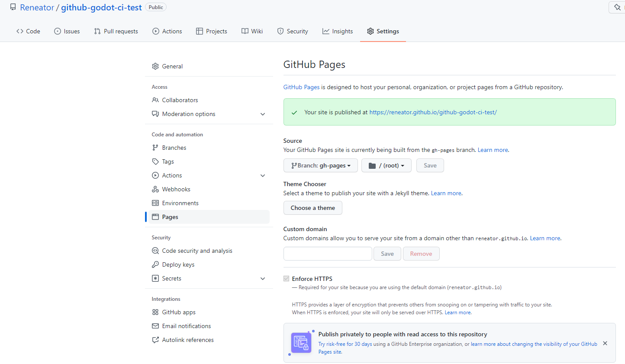Click the Deploy keys key icon
Viewport: 625px width, 364px height.
click(155, 264)
